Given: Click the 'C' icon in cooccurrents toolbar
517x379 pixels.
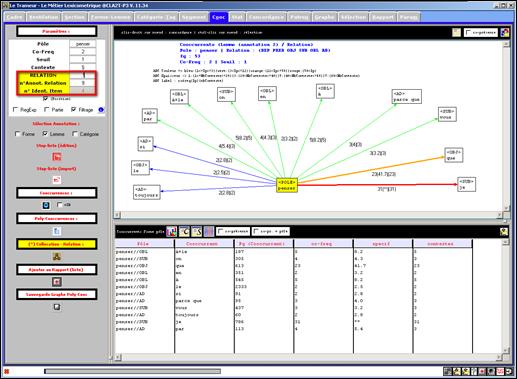Looking at the screenshot, I should point(184,231).
